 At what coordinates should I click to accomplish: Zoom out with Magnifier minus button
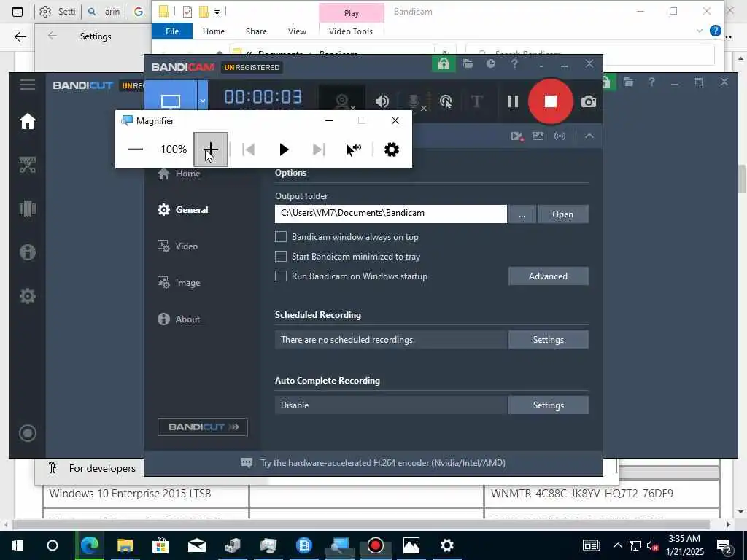136,149
